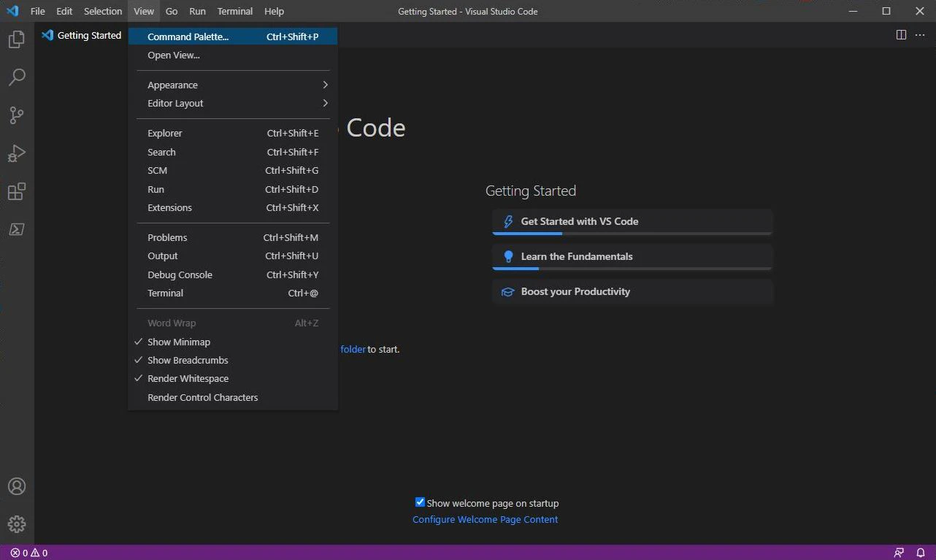The height and width of the screenshot is (560, 936).
Task: Toggle Show Breadcrumbs in View menu
Action: 233,360
